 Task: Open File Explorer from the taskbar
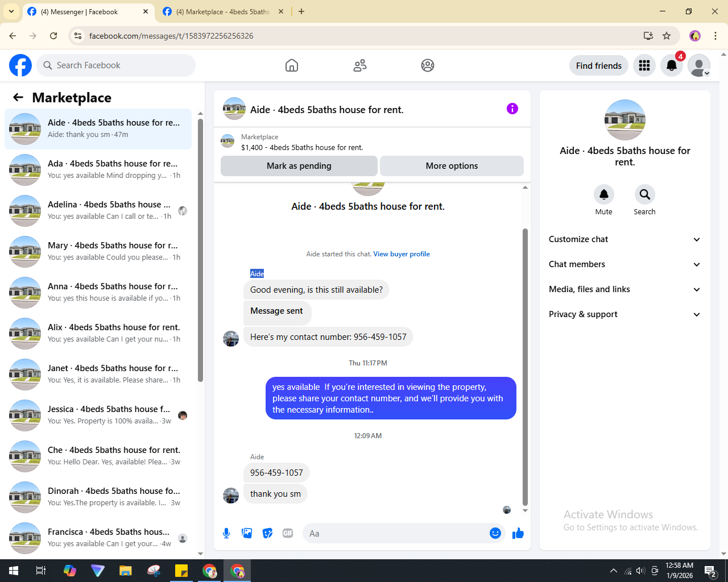point(125,571)
